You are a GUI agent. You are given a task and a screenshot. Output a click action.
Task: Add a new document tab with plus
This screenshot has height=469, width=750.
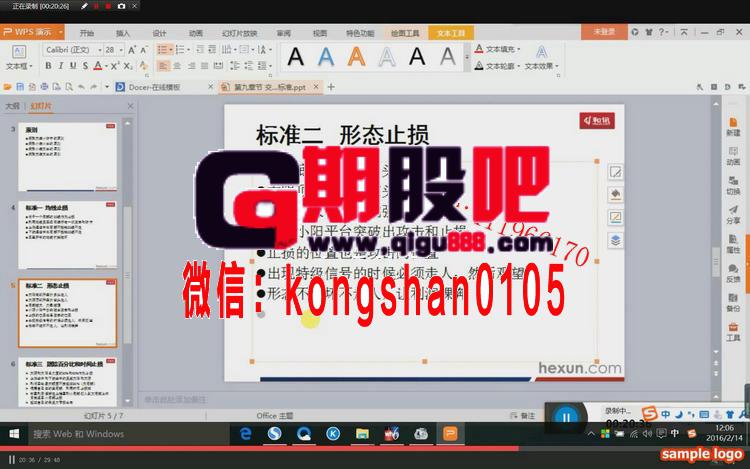tap(331, 87)
